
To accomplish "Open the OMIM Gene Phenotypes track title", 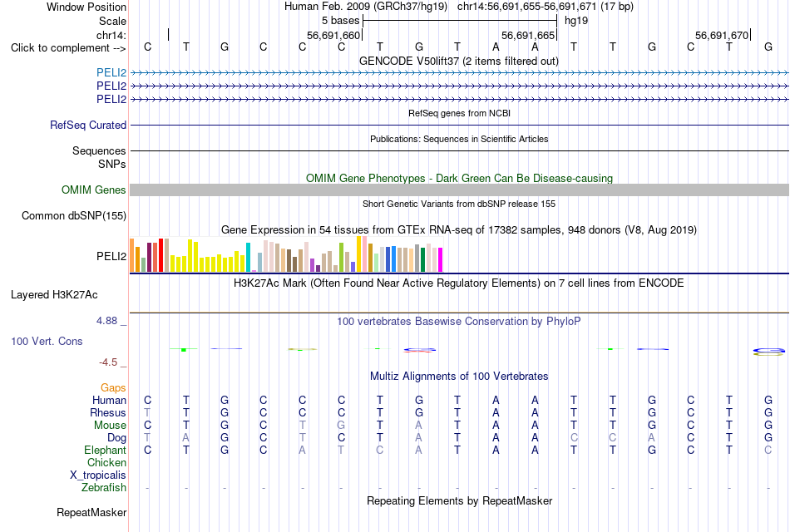I will (459, 179).
